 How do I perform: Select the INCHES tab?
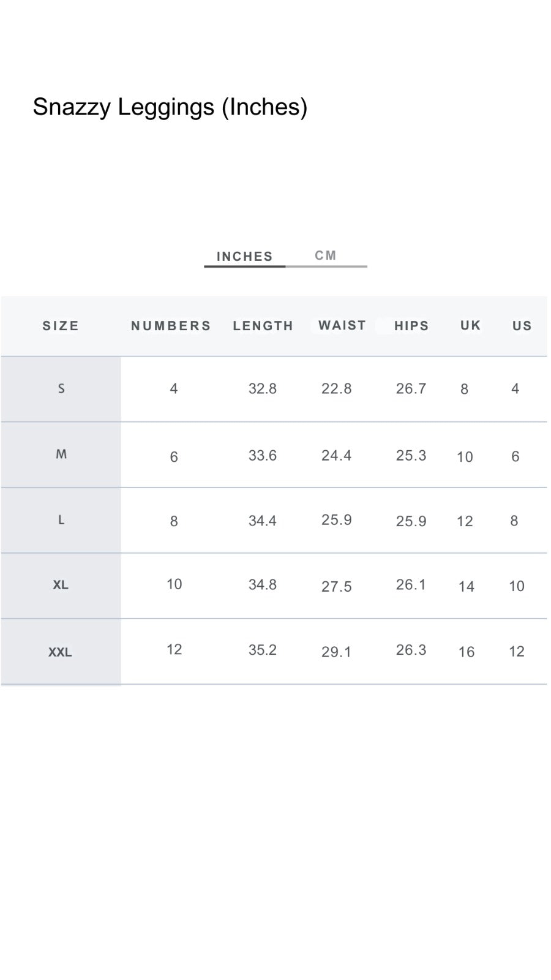tap(245, 257)
